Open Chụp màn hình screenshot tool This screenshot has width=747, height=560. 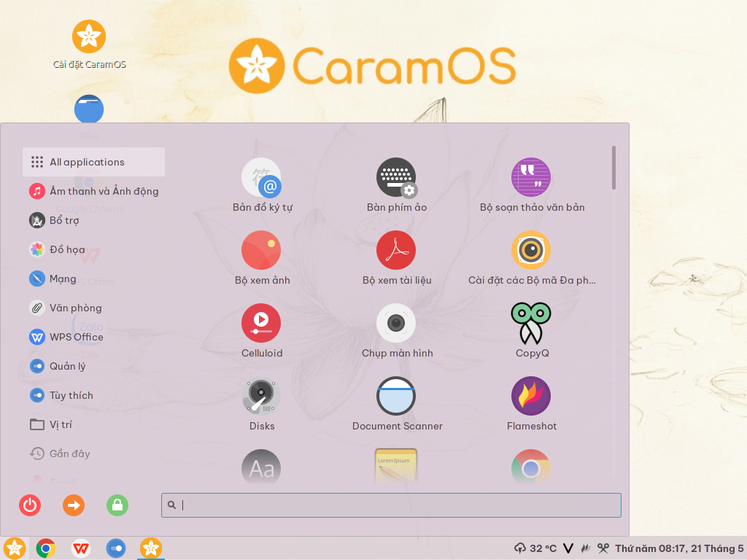(x=396, y=331)
